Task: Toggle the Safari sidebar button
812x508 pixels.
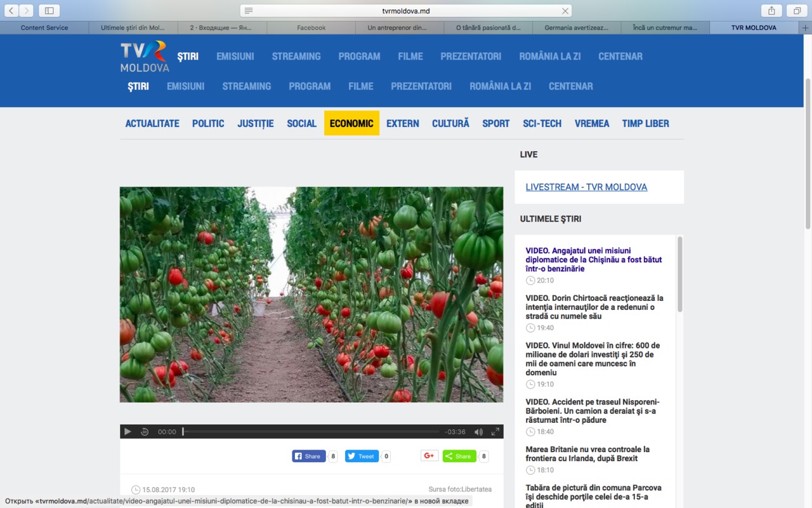Action: pyautogui.click(x=49, y=11)
